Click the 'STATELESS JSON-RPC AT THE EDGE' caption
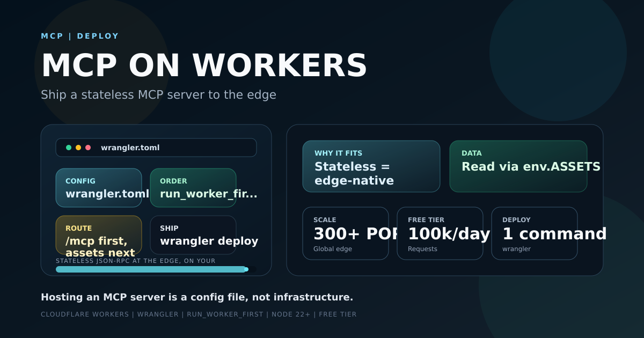Screen dimensions: 644x338 click(136, 261)
